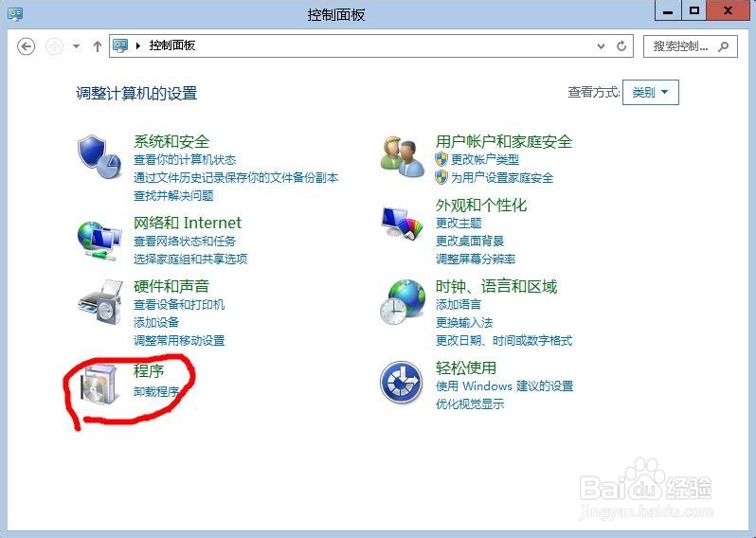The width and height of the screenshot is (756, 538).
Task: Click the 更改桌面背景 link
Action: (470, 241)
